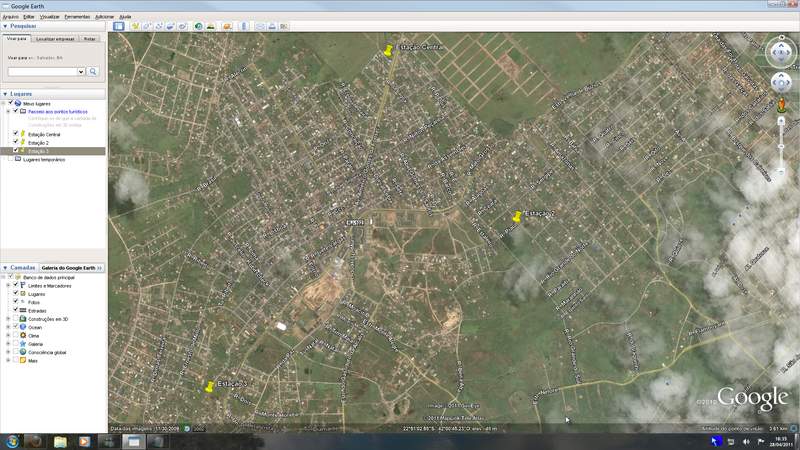Select the Add Image Overlay tool
This screenshot has height=450, width=800.
(x=170, y=26)
